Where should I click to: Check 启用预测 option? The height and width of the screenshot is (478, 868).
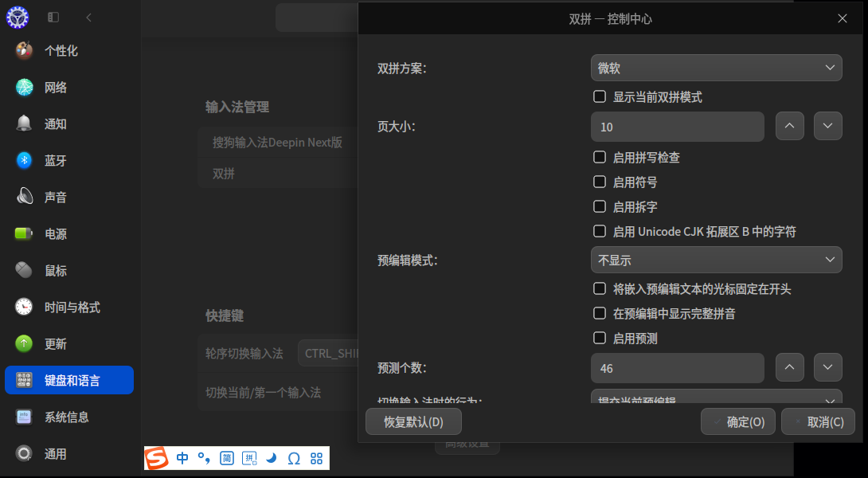pyautogui.click(x=599, y=338)
